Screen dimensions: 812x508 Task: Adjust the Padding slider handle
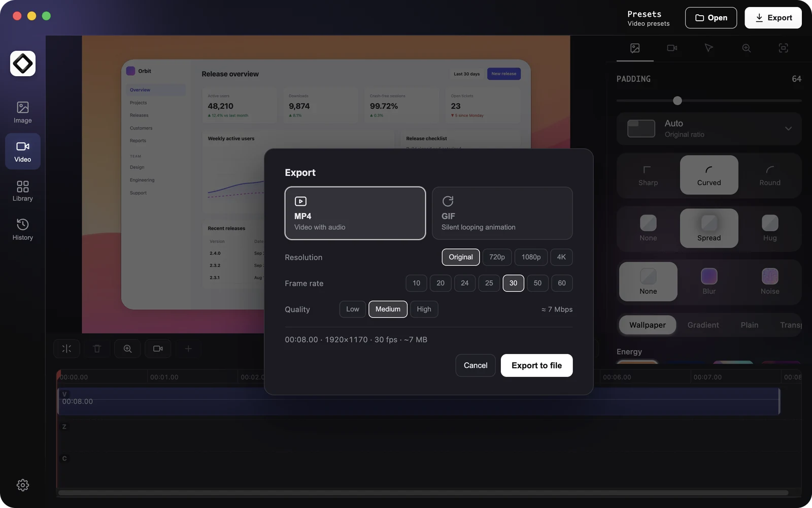point(678,101)
